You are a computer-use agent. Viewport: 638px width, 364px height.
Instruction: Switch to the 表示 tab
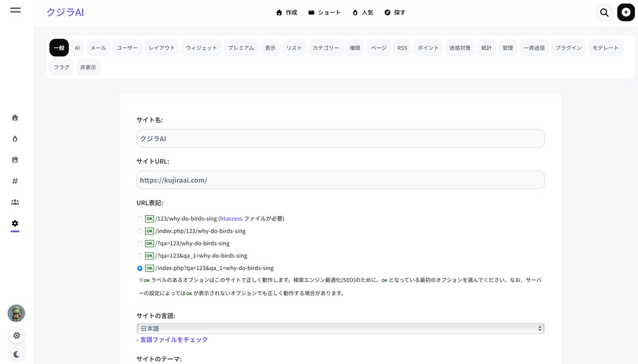[270, 48]
